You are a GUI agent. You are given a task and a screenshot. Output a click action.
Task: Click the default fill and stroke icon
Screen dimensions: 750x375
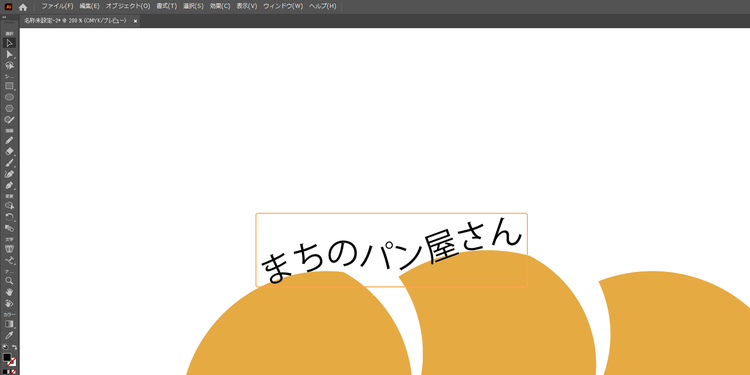[x=5, y=347]
